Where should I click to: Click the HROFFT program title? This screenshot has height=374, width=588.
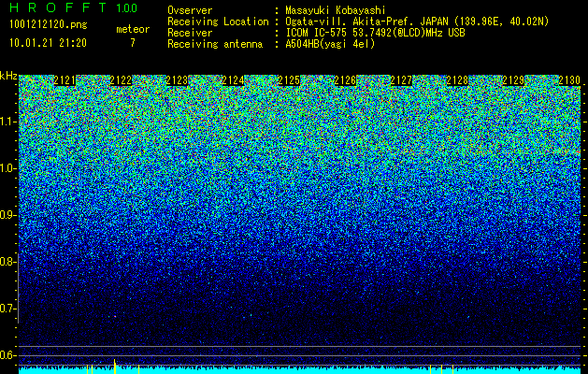click(x=59, y=7)
